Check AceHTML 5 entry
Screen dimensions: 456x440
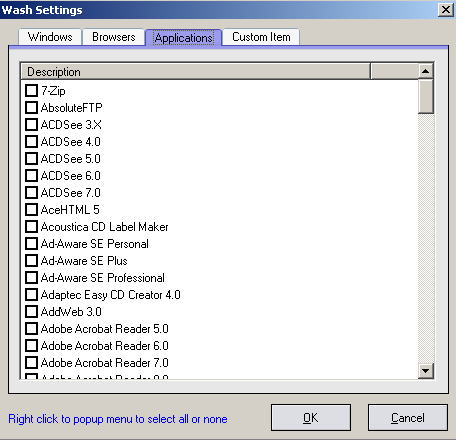tap(31, 209)
